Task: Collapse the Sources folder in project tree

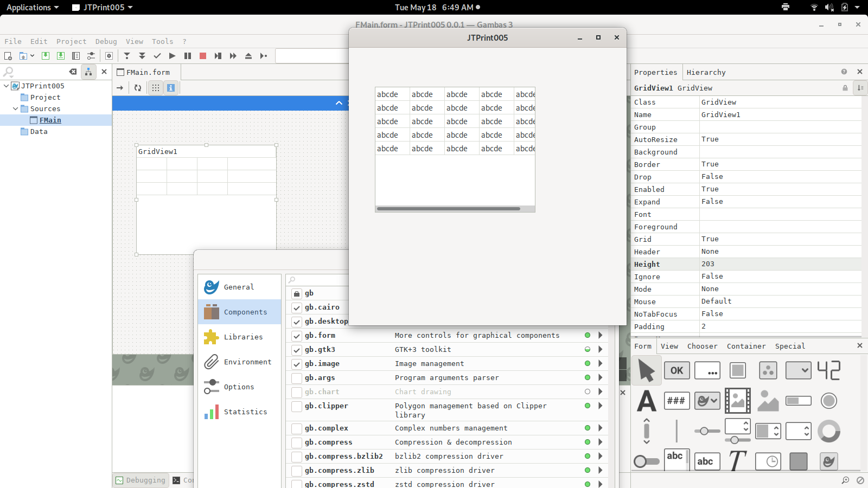Action: coord(16,109)
